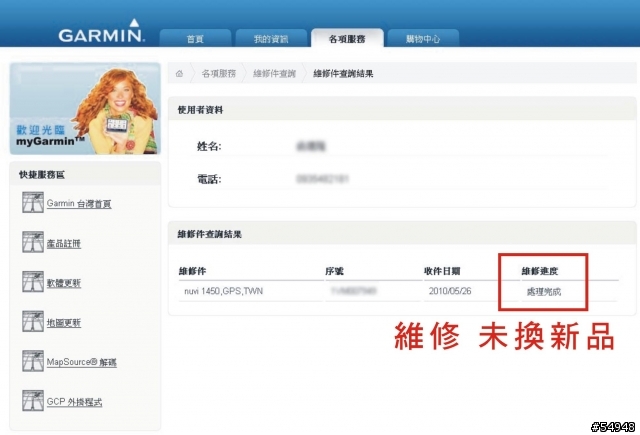
Task: Go to 維修件查詢 breadcrumb link
Action: point(274,73)
